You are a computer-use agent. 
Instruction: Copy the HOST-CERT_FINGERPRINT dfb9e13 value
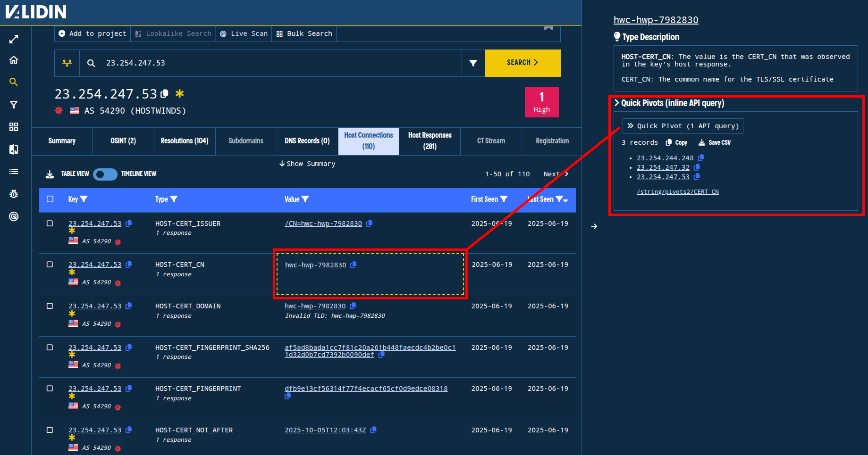[x=287, y=396]
